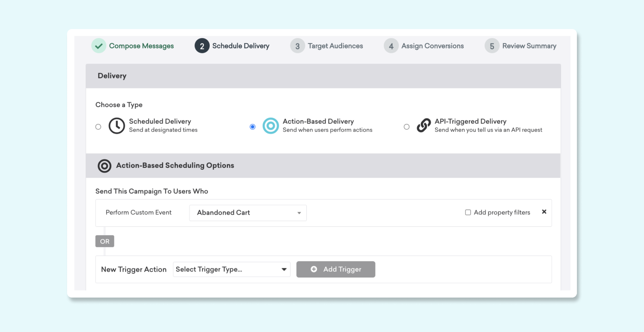Return to the Compose Messages step label
The width and height of the screenshot is (644, 332).
click(141, 46)
